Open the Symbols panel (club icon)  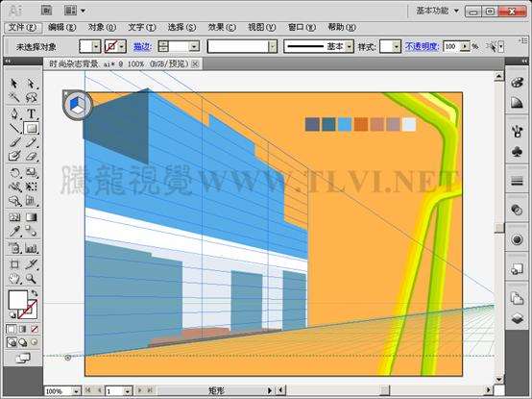coord(517,152)
